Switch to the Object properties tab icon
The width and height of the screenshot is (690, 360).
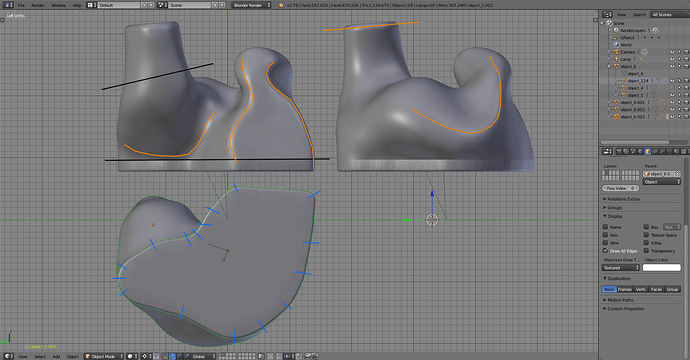647,151
